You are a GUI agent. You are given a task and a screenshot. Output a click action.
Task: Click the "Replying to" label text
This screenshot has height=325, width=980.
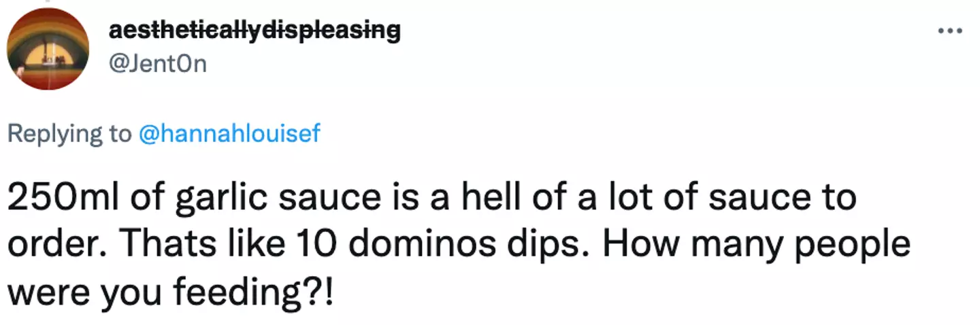pyautogui.click(x=69, y=134)
